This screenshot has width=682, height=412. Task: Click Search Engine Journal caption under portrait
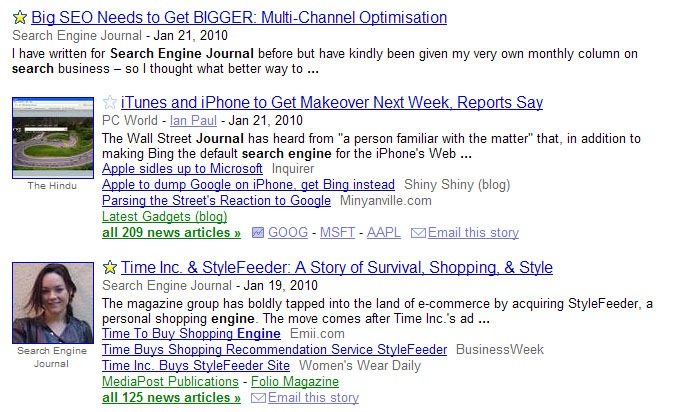click(52, 357)
